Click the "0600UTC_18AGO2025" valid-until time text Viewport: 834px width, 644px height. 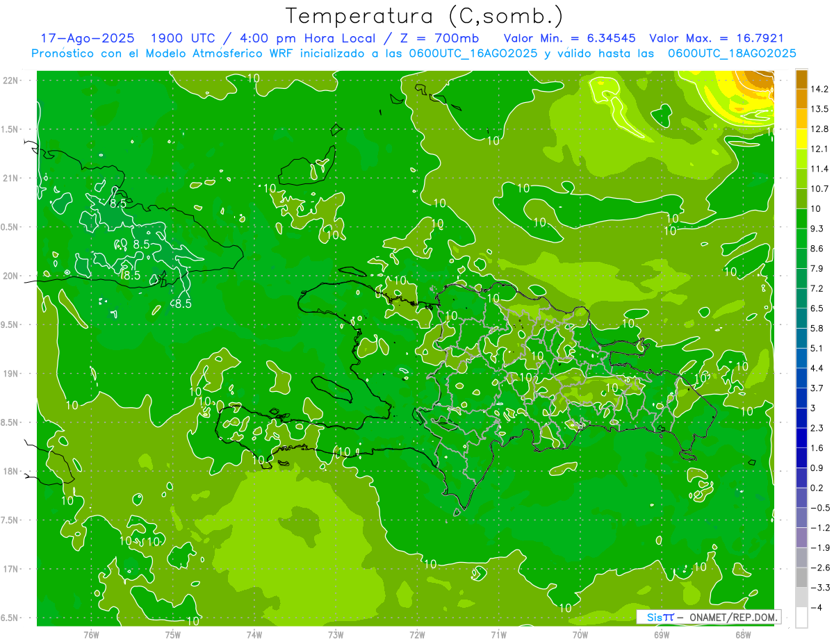pos(732,53)
